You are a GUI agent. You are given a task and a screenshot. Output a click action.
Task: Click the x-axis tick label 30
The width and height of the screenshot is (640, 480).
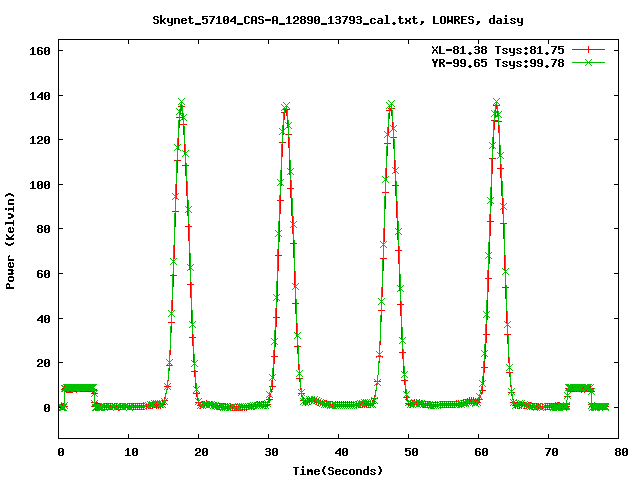click(x=271, y=452)
